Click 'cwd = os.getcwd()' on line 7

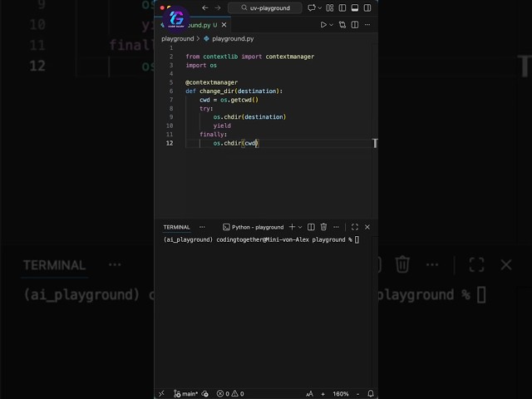[x=229, y=100]
